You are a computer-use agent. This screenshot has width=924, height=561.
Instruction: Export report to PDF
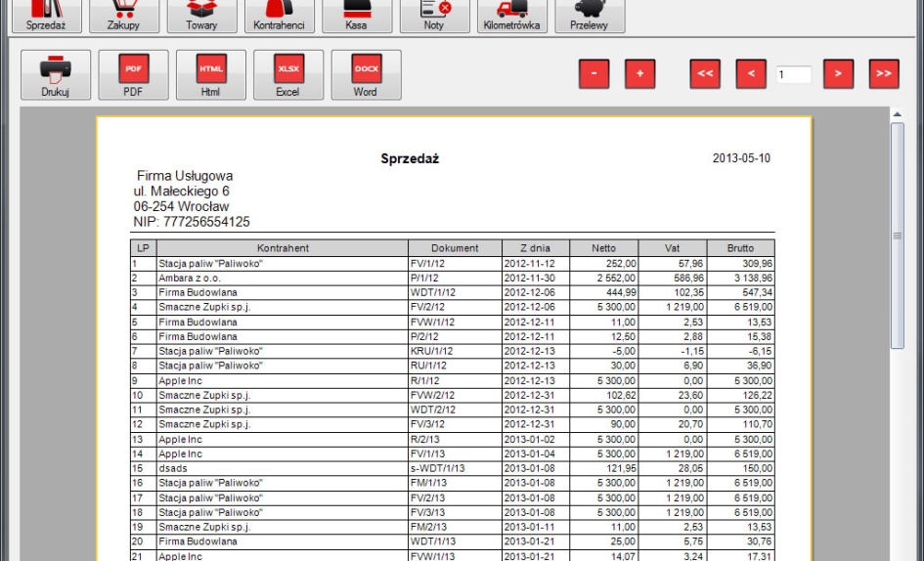tap(133, 75)
